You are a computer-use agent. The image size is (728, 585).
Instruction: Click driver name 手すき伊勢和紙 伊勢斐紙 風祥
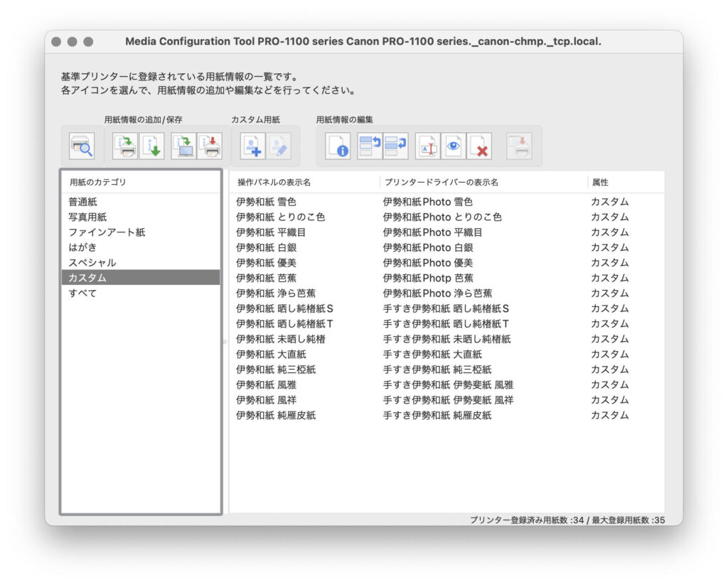coord(448,399)
